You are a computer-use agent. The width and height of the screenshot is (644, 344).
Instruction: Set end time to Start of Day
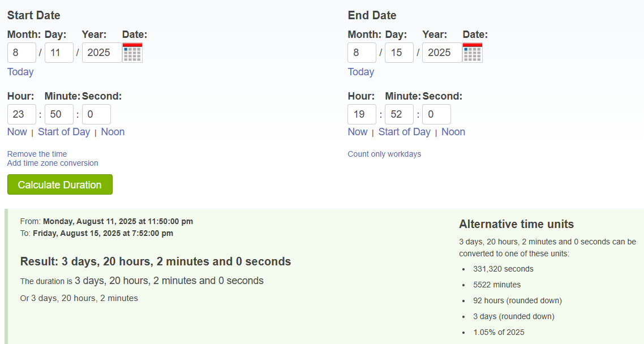tap(404, 132)
